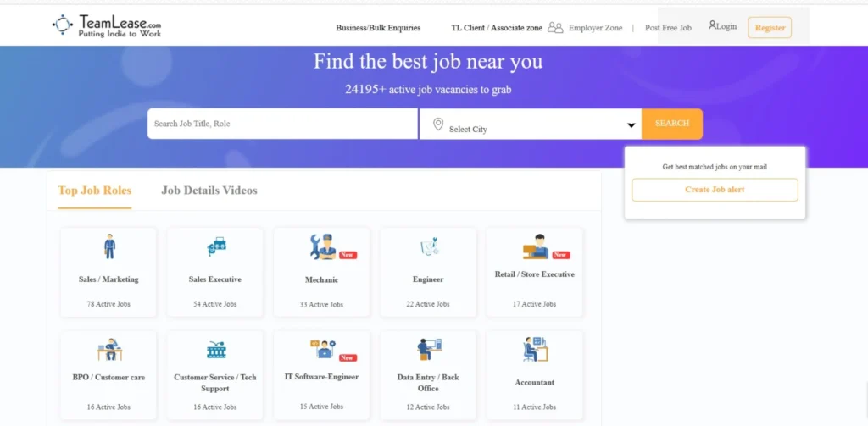Click 'Get best matched jobs on your mail' text
The width and height of the screenshot is (868, 426).
point(715,167)
